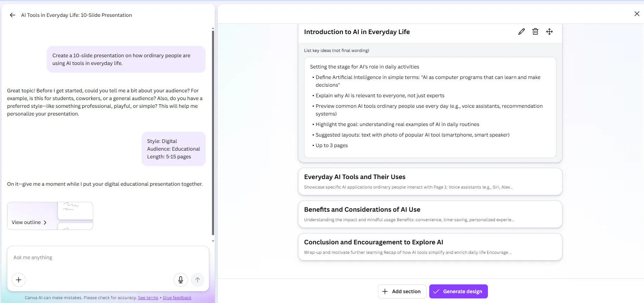The width and height of the screenshot is (644, 303).
Task: Open the See terms link
Action: tap(148, 298)
